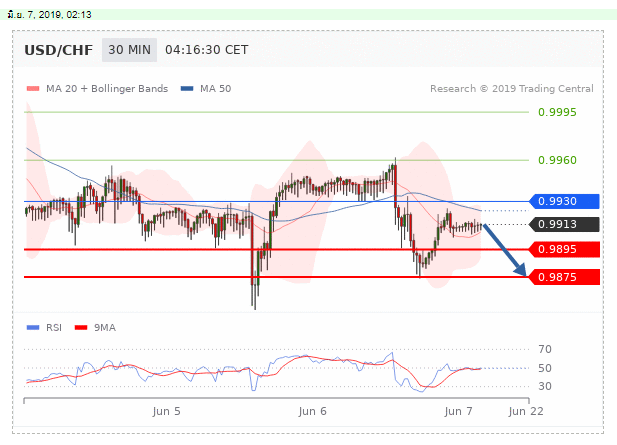The image size is (617, 445).
Task: Click the RSI blue legend swatch
Action: tap(33, 327)
